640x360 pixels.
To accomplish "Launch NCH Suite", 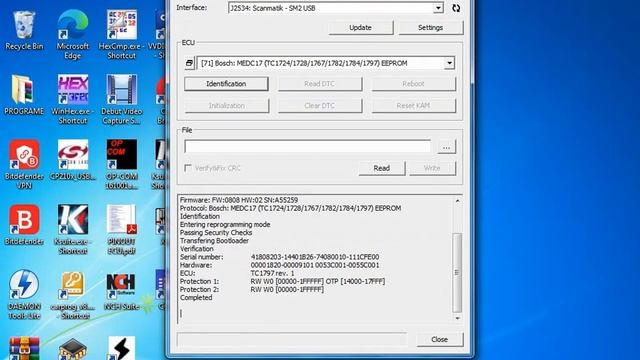I will click(121, 291).
